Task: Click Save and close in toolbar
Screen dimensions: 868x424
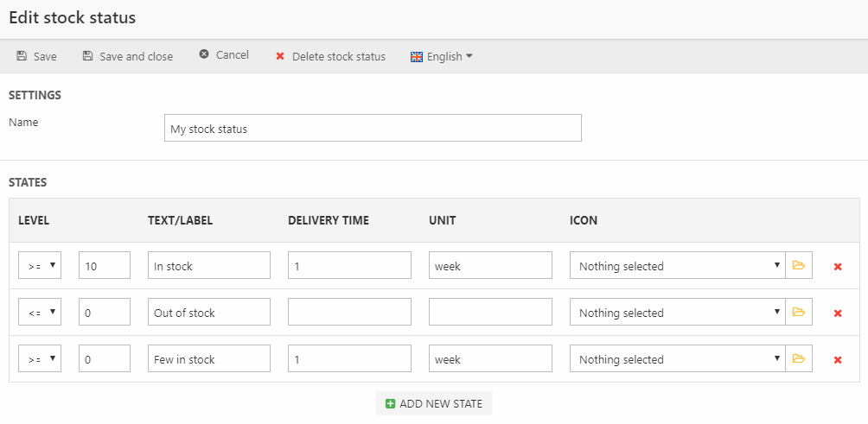Action: [x=127, y=56]
